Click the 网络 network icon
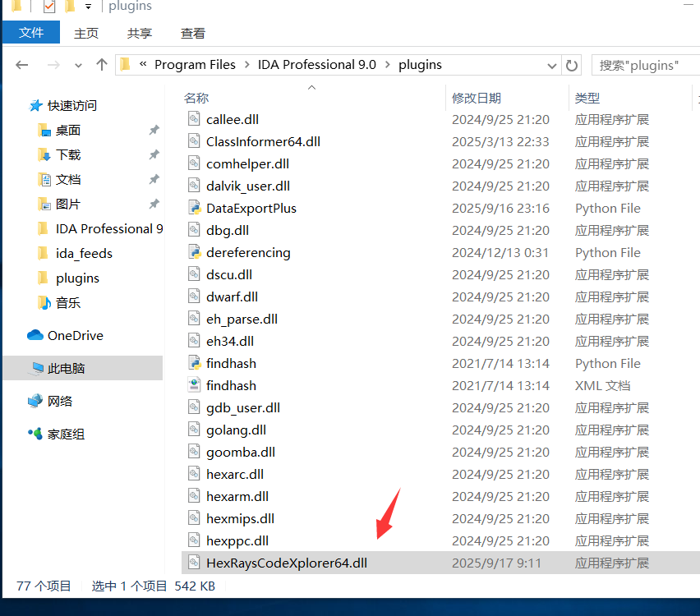 click(x=35, y=401)
